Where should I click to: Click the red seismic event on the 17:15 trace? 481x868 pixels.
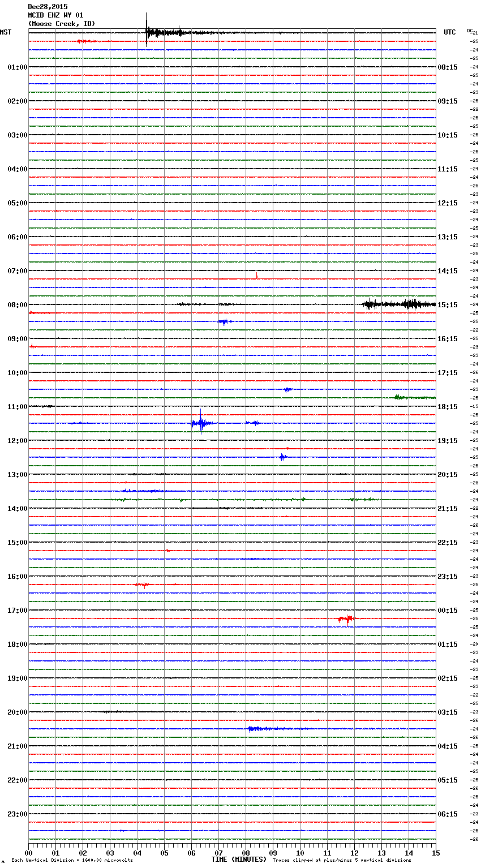(x=346, y=619)
